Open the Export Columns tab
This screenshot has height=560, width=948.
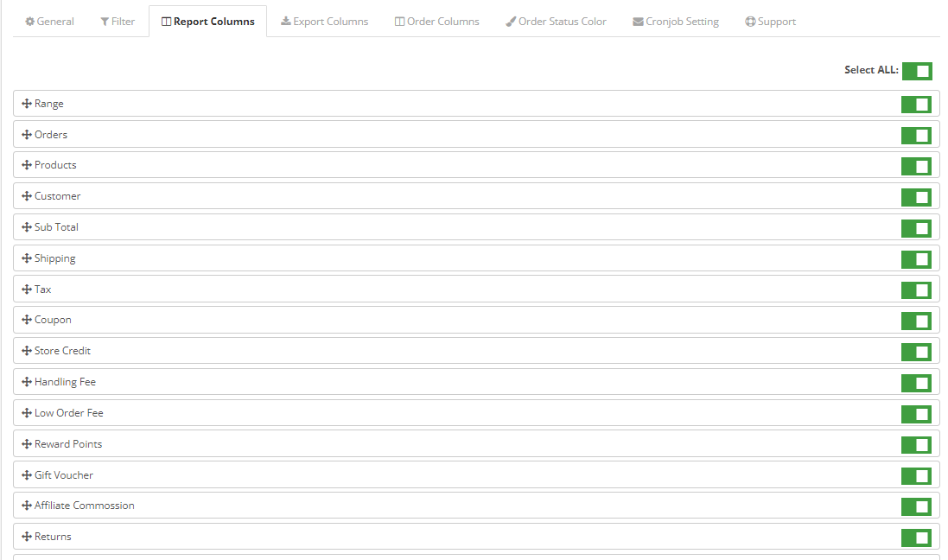click(x=325, y=21)
